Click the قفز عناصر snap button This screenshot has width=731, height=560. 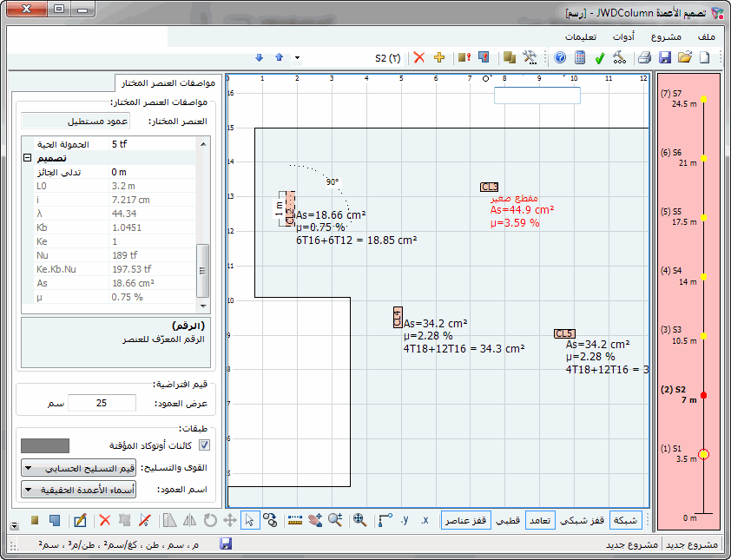coord(467,520)
